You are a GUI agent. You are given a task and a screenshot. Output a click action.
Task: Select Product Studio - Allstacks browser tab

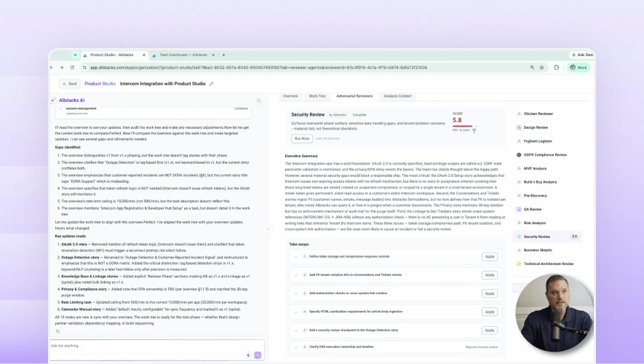114,55
